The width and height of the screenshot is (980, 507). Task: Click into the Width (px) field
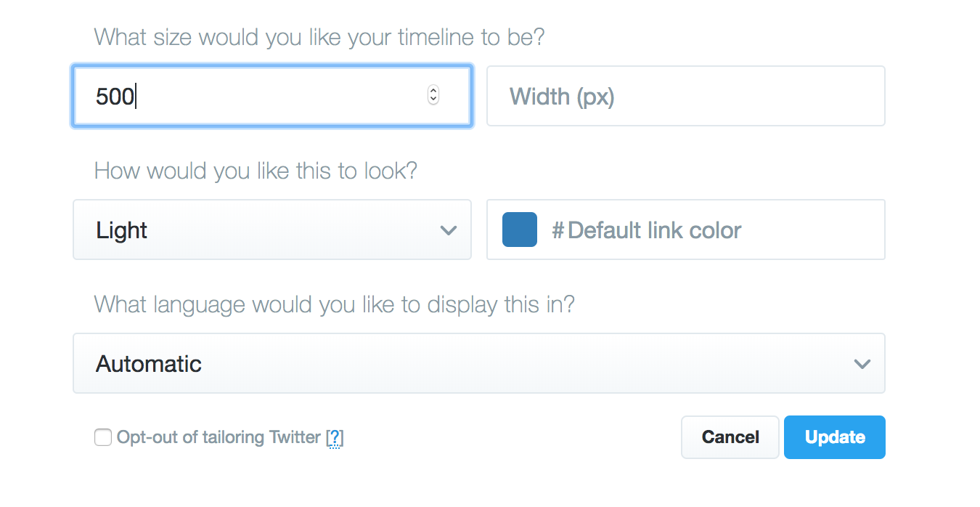[x=685, y=96]
